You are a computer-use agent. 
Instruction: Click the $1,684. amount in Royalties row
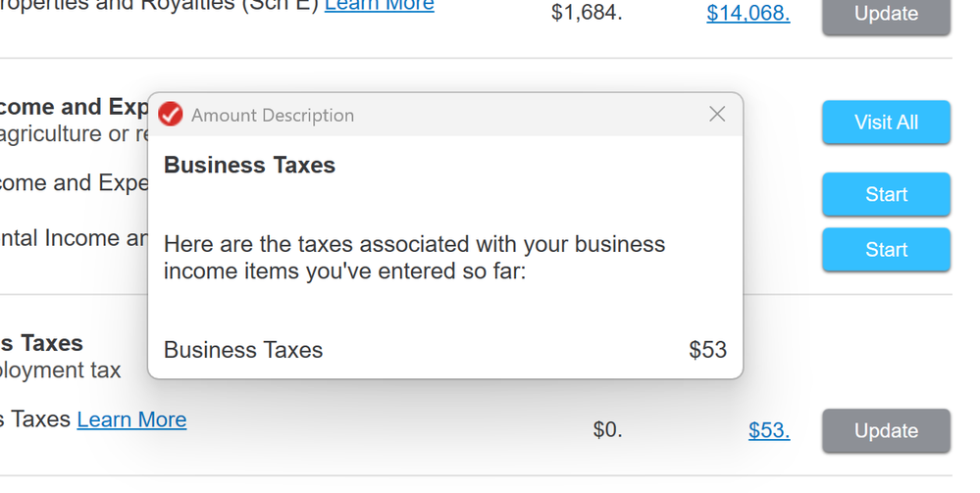coord(586,14)
